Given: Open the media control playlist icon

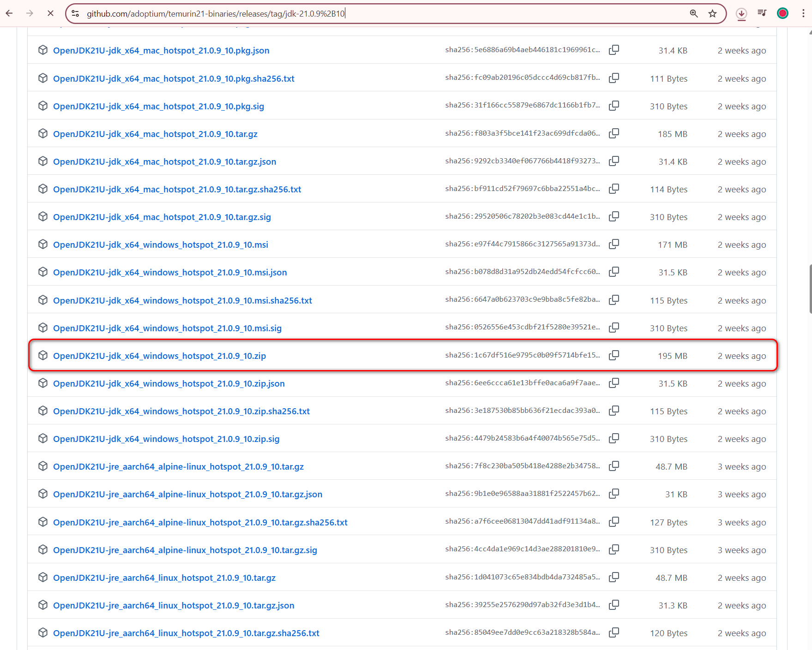Looking at the screenshot, I should pyautogui.click(x=762, y=13).
